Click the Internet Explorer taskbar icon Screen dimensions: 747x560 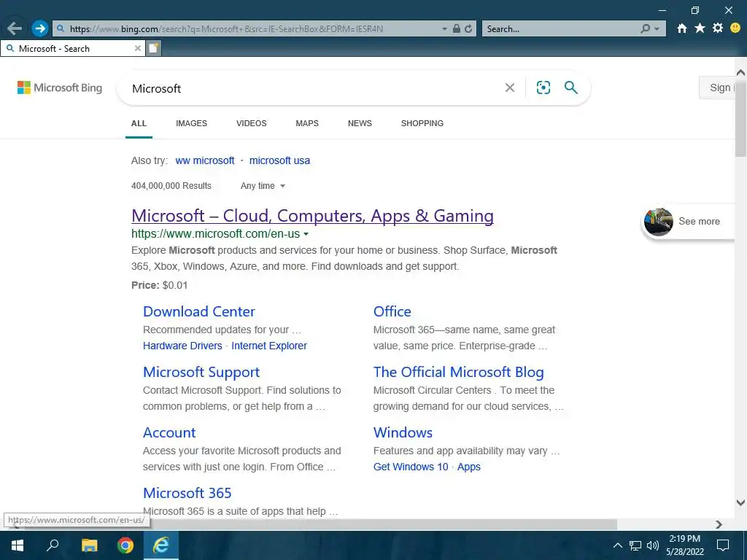161,545
